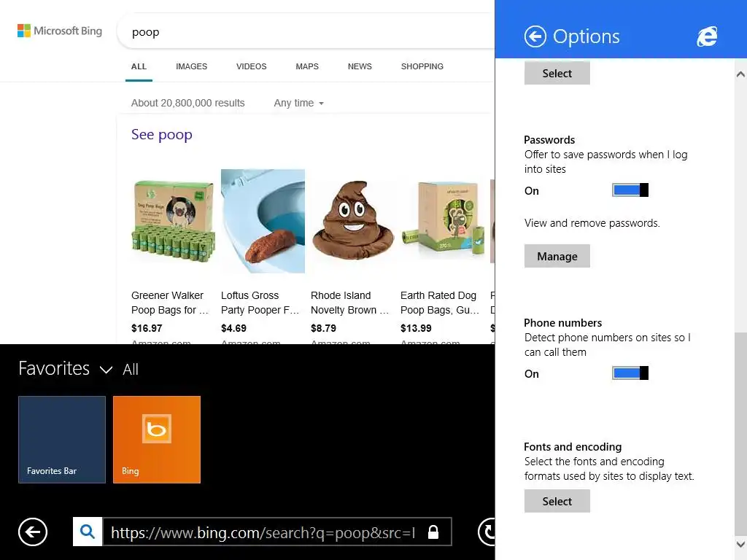
Task: Click the $13.99 price text
Action: (416, 328)
